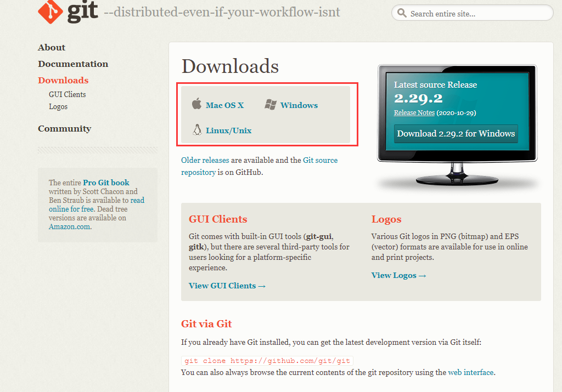
Task: Open Documentation in the sidebar
Action: [73, 64]
